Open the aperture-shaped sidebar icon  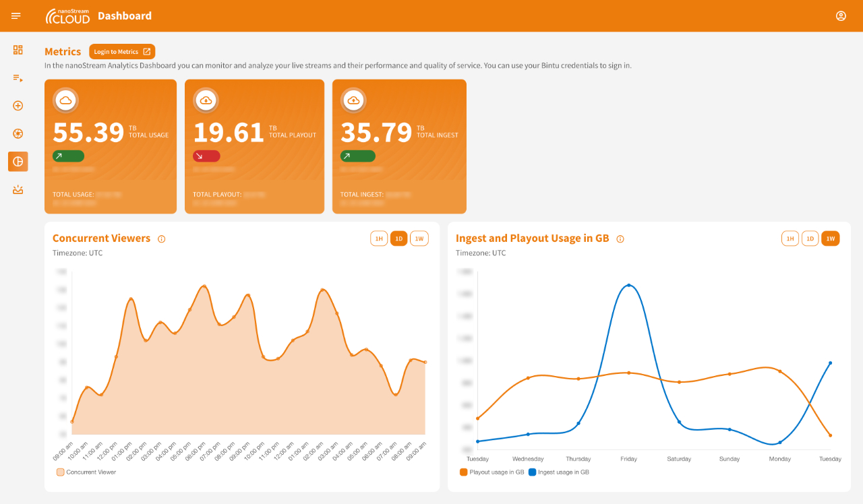coord(18,133)
